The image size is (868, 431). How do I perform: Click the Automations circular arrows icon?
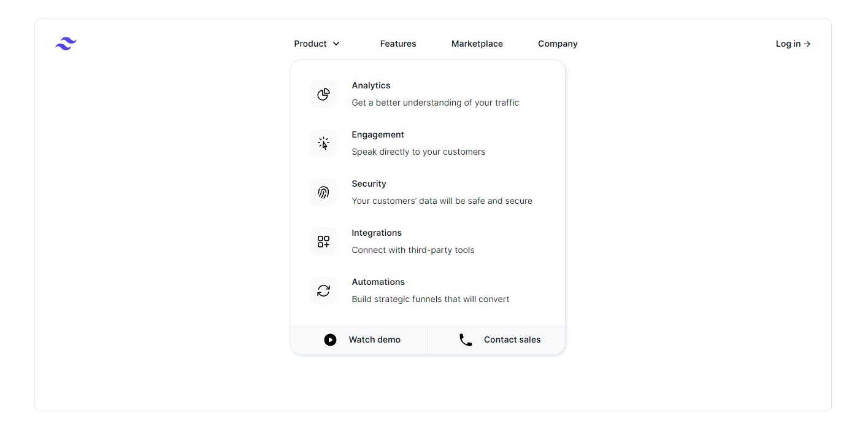(323, 290)
